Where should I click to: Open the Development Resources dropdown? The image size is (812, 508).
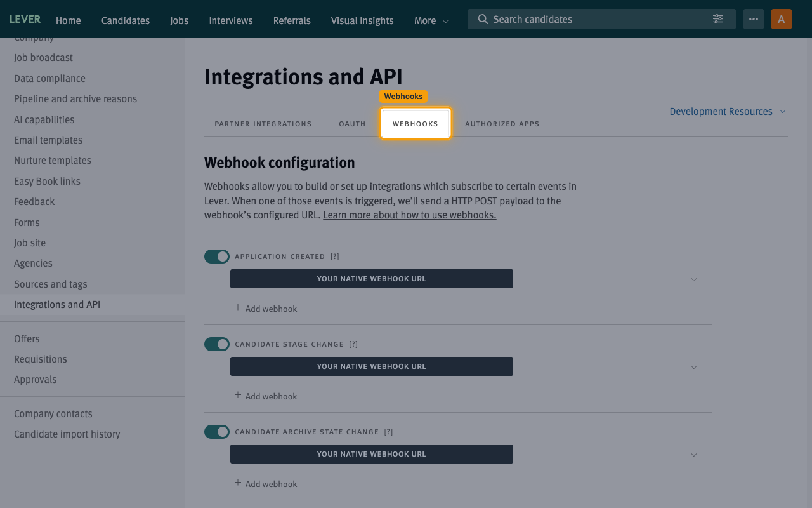coord(728,111)
